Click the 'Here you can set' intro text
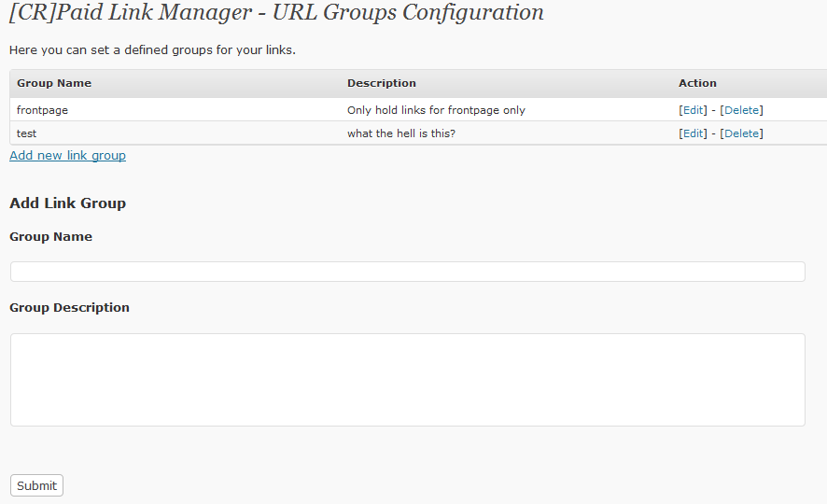827x504 pixels. pos(152,49)
